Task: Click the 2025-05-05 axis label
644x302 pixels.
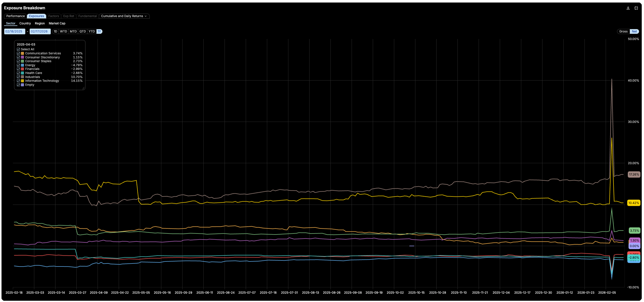Action: pos(141,293)
